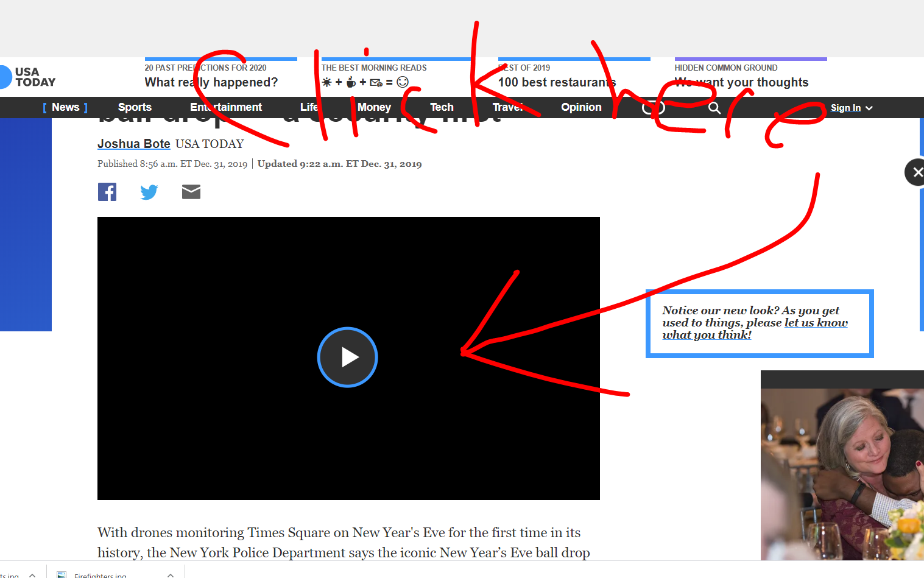Select the Opinion section
Viewport: 924px width, 578px height.
coord(581,107)
